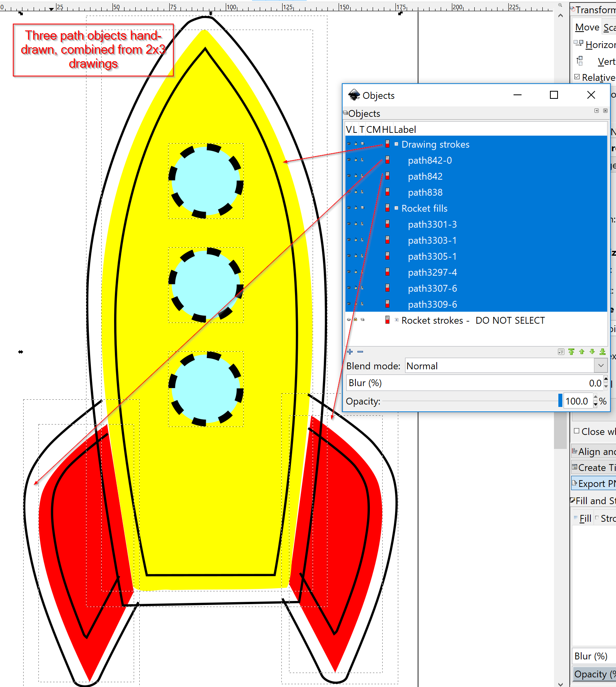The height and width of the screenshot is (687, 616).
Task: Enable the Close when complete checkbox
Action: click(577, 431)
